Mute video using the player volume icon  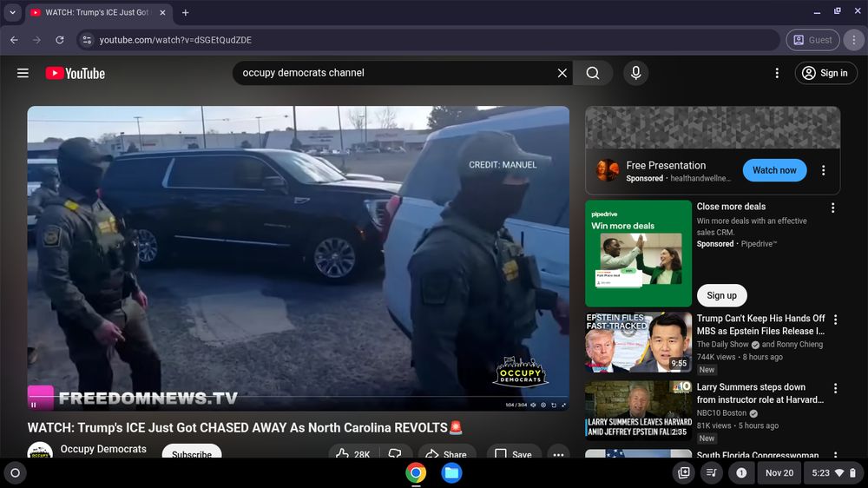pyautogui.click(x=533, y=405)
